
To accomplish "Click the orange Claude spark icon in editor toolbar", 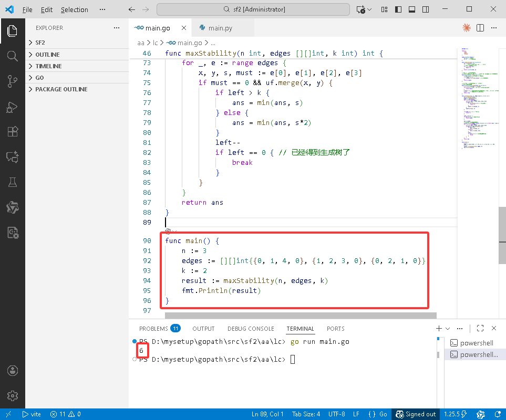I will coord(466,28).
